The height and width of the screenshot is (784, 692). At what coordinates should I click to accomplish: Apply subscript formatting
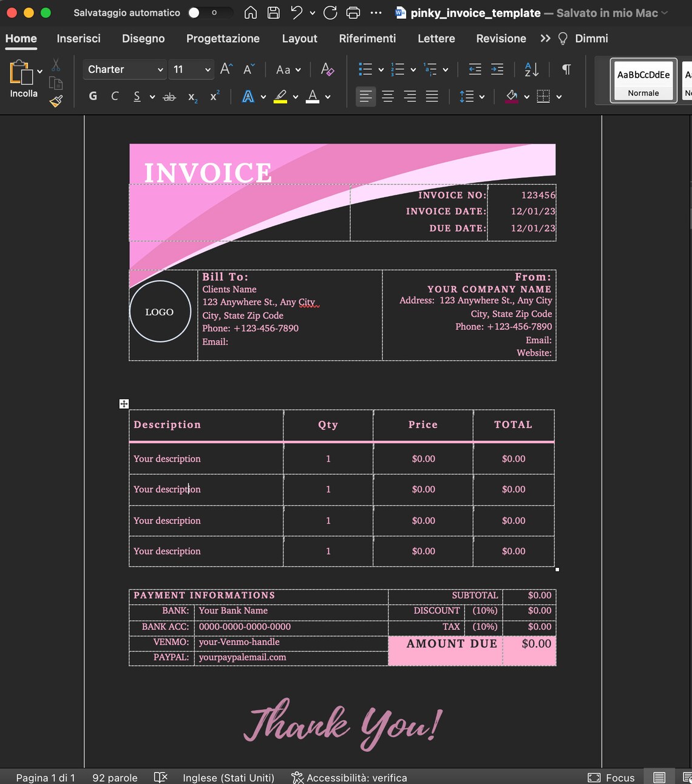click(x=191, y=96)
